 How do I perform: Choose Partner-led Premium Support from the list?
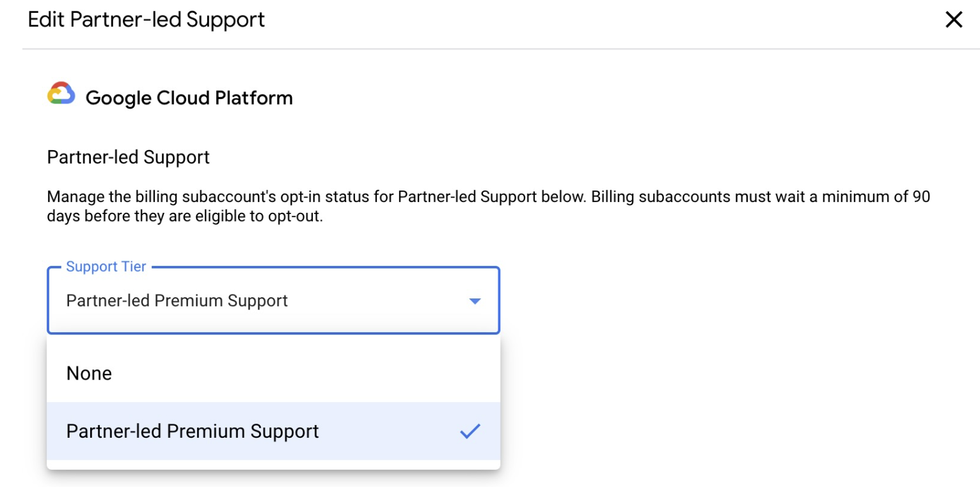tap(192, 431)
